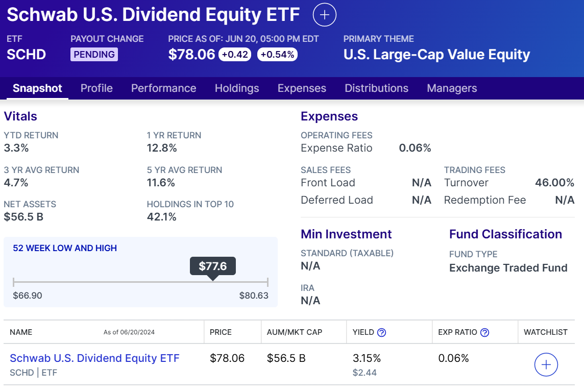Click the Holdings in Top 10 value 42.1%
The image size is (584, 392).
[x=161, y=217]
